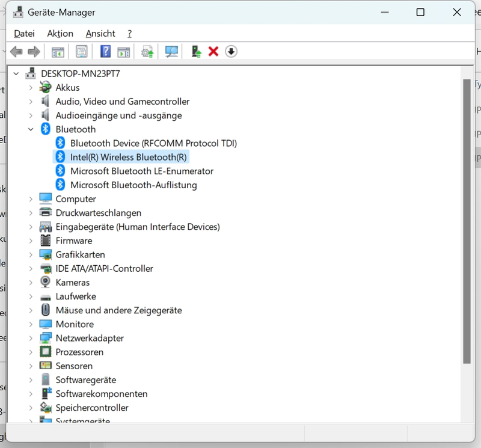Click the disable device down-arrow icon
481x448 pixels.
tap(231, 52)
